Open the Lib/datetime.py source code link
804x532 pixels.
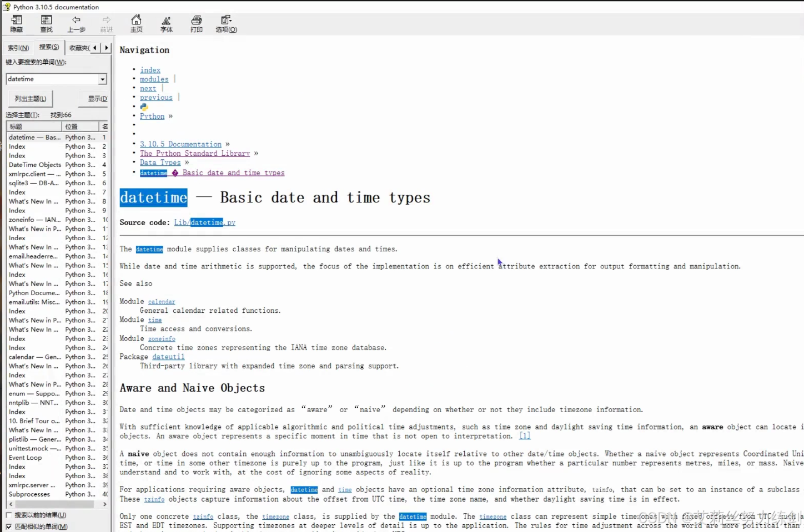[x=204, y=222]
